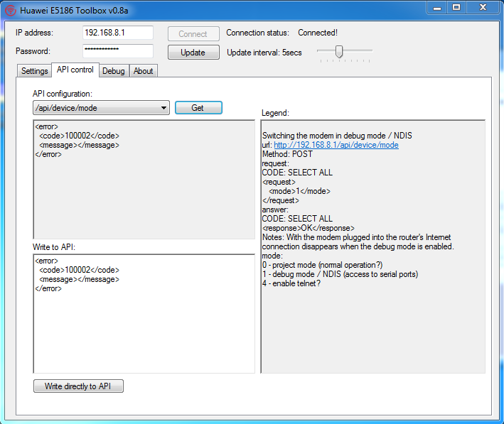The image size is (504, 424).
Task: Click '0 - project mode' legend line
Action: click(x=323, y=265)
